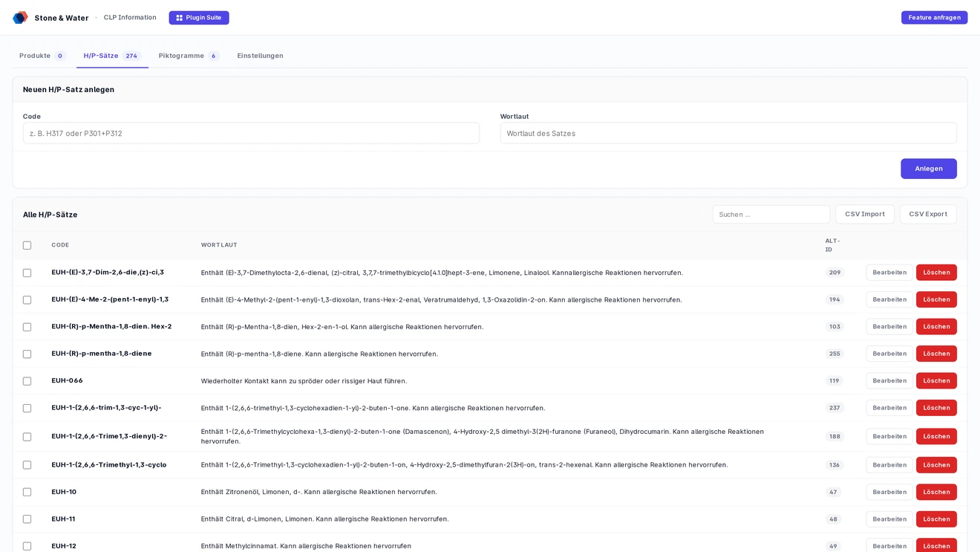The width and height of the screenshot is (980, 552).
Task: Toggle the select-all checkbox in table header
Action: tap(27, 245)
